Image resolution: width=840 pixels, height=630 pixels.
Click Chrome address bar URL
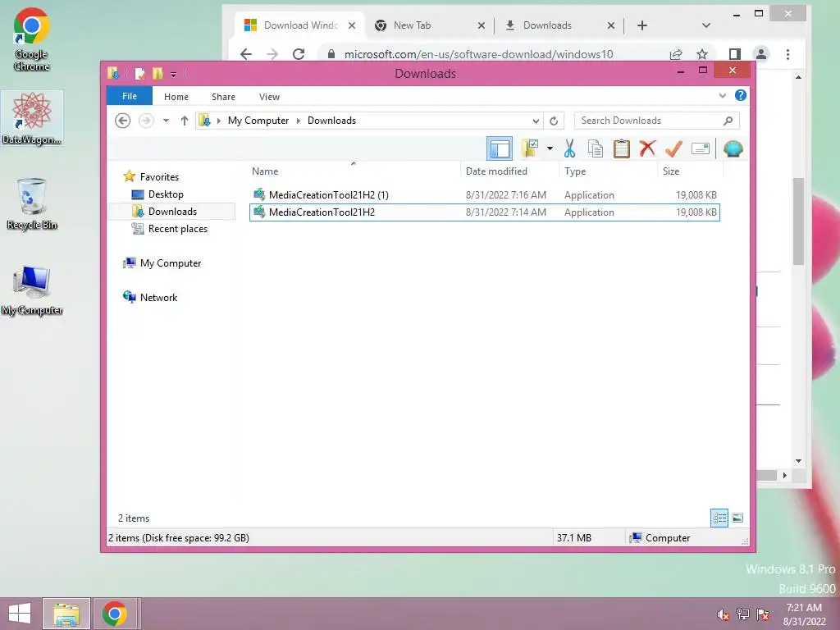(478, 54)
